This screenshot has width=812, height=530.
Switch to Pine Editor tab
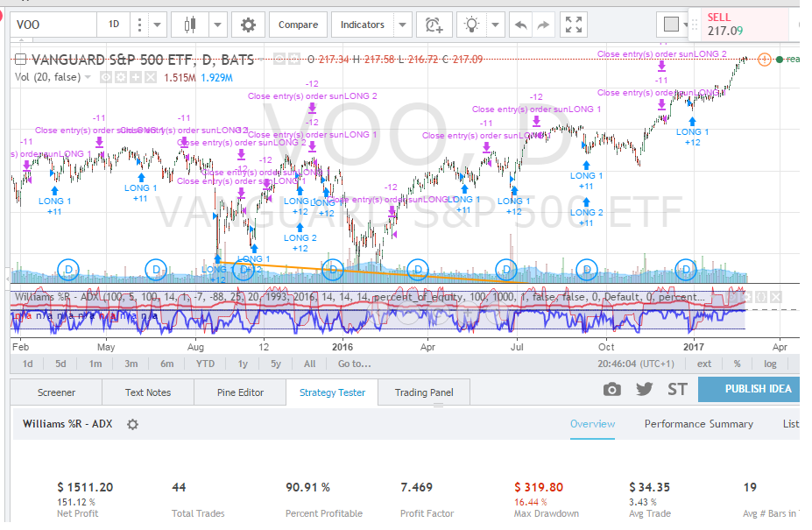coord(240,392)
